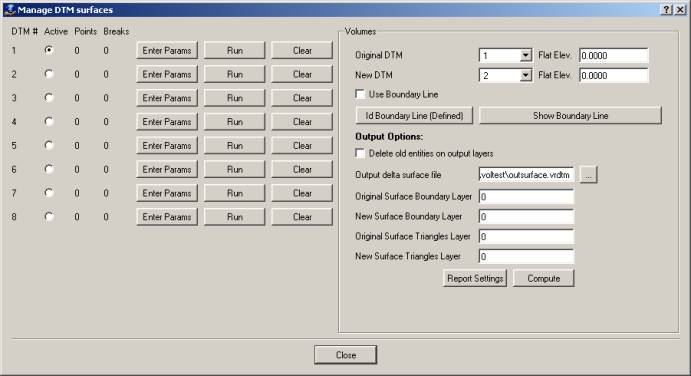The width and height of the screenshot is (691, 376).
Task: Click the help question mark button
Action: (667, 10)
